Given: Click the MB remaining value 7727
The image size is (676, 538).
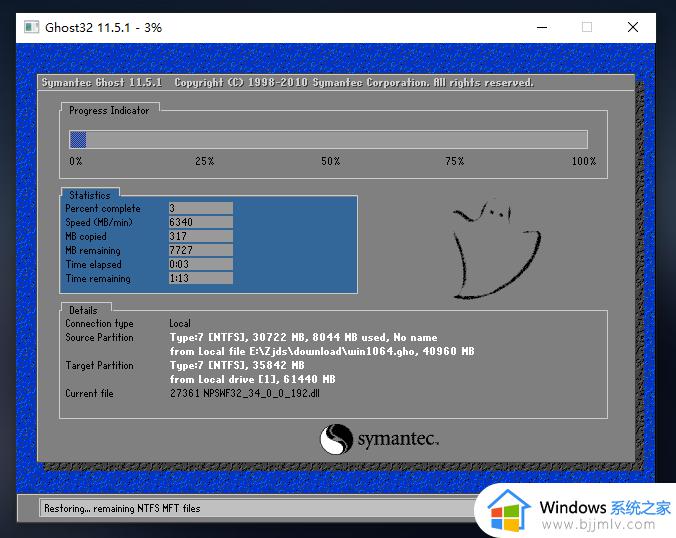Looking at the screenshot, I should (x=200, y=250).
